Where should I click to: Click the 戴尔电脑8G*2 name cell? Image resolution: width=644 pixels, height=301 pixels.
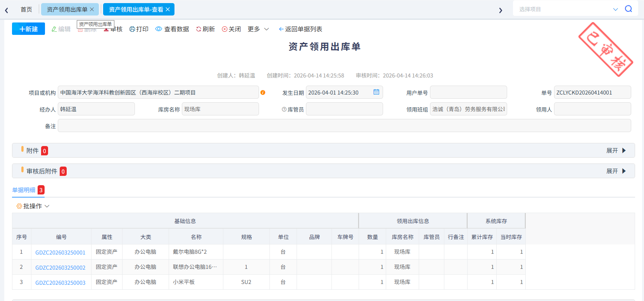[196, 252]
